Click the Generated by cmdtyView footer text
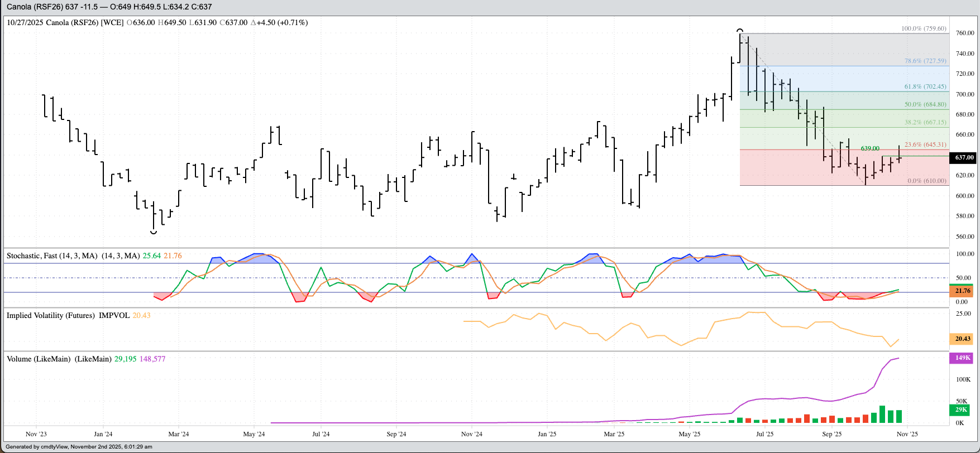 pyautogui.click(x=79, y=447)
